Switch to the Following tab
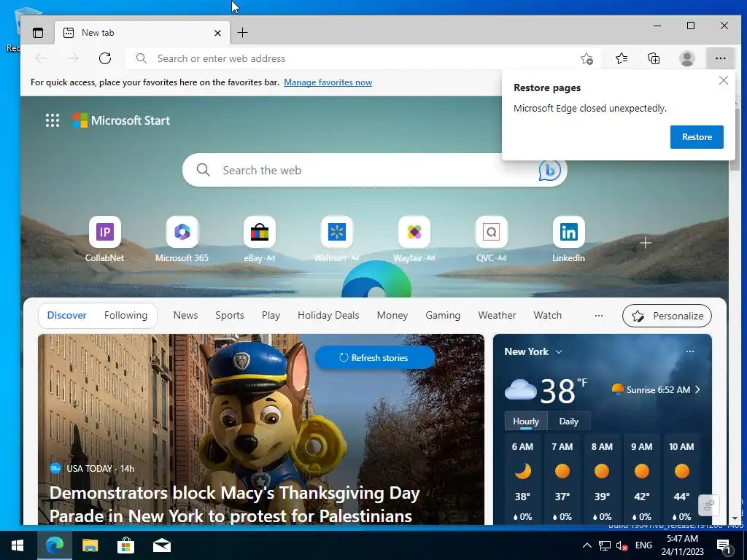The image size is (747, 560). coord(125,315)
